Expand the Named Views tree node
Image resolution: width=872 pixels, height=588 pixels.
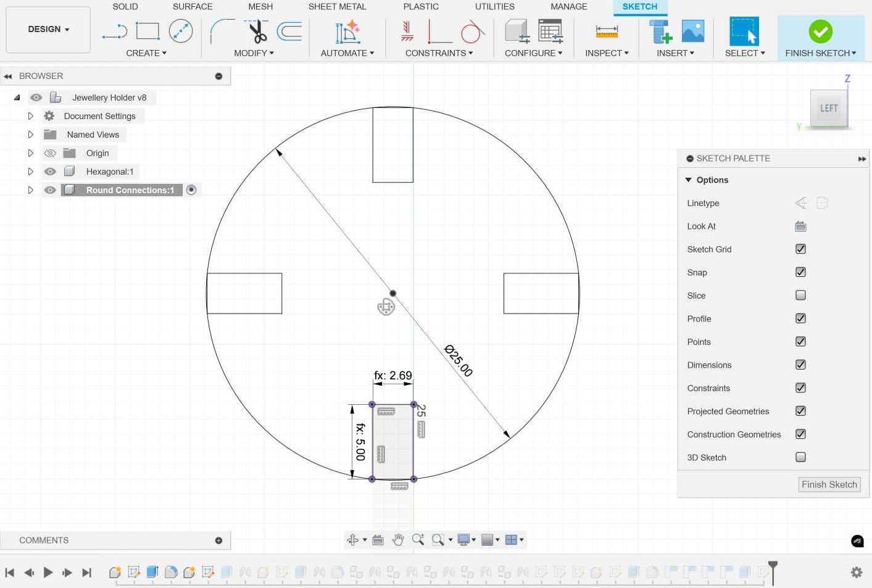click(30, 135)
